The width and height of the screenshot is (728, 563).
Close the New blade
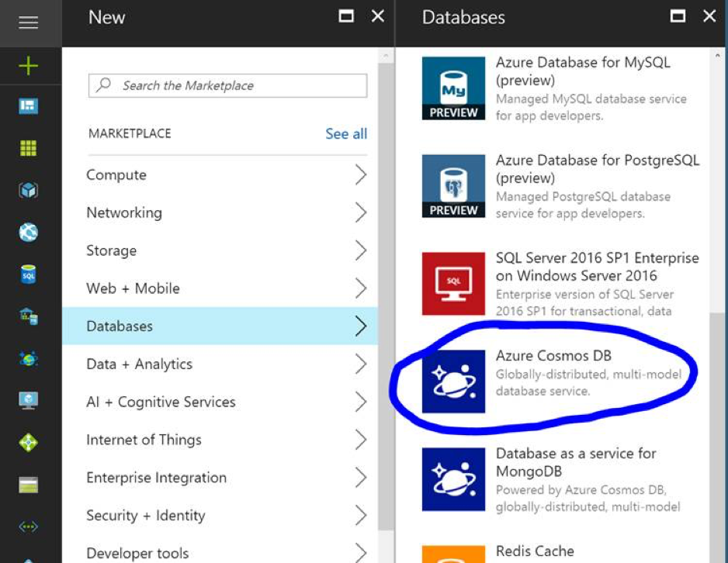(x=378, y=16)
